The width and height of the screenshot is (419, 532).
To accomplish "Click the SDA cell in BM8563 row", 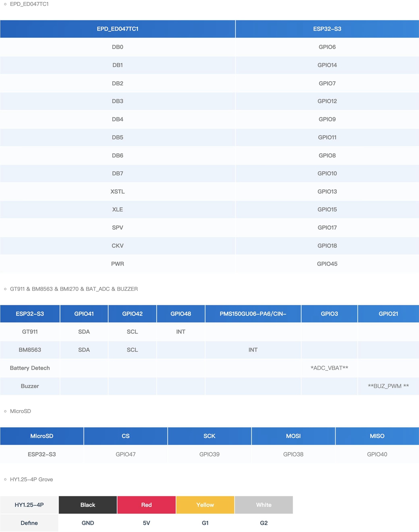I will [x=84, y=350].
